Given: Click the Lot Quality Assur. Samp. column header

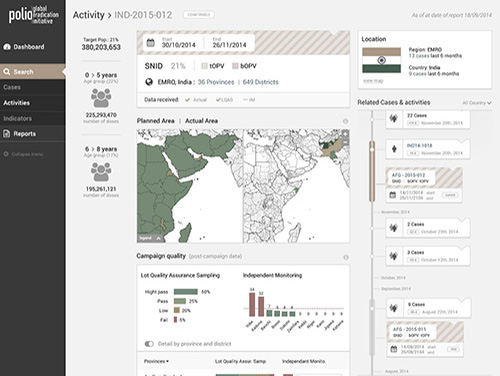Looking at the screenshot, I should (240, 361).
